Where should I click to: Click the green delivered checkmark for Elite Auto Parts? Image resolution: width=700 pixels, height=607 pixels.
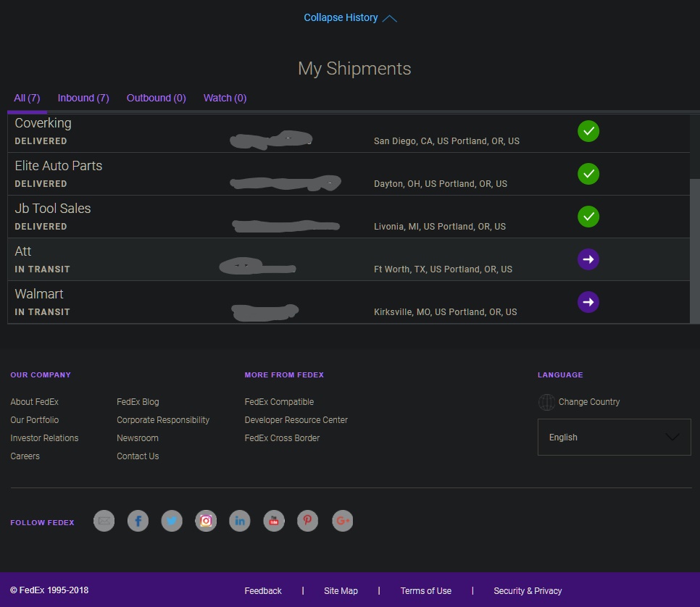pyautogui.click(x=588, y=174)
